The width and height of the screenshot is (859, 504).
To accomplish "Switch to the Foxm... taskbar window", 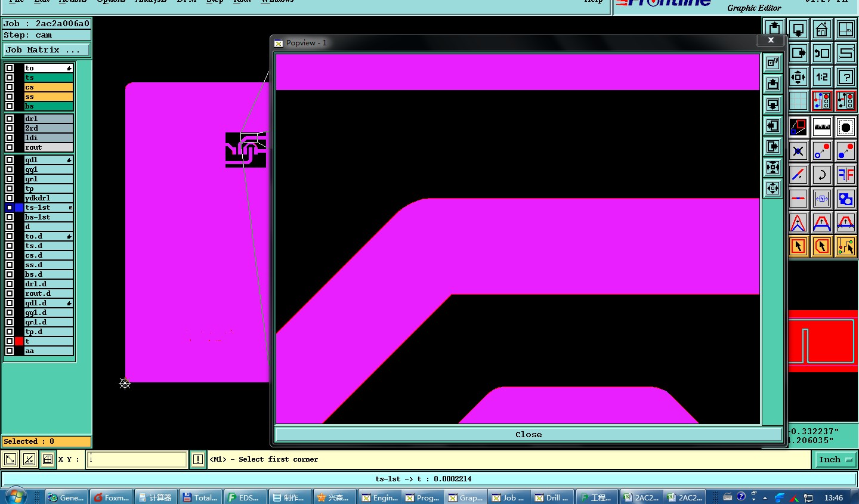I will [x=112, y=497].
